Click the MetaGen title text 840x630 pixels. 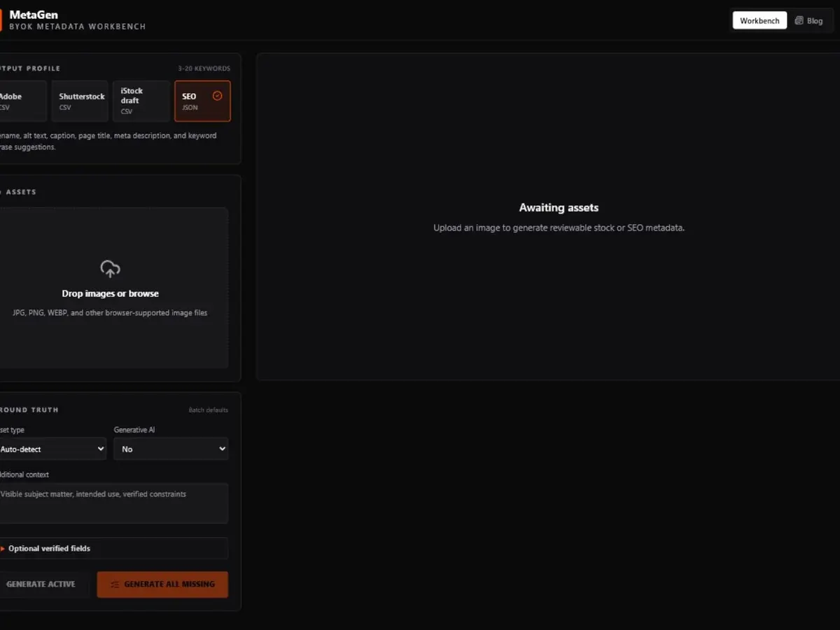pyautogui.click(x=34, y=15)
